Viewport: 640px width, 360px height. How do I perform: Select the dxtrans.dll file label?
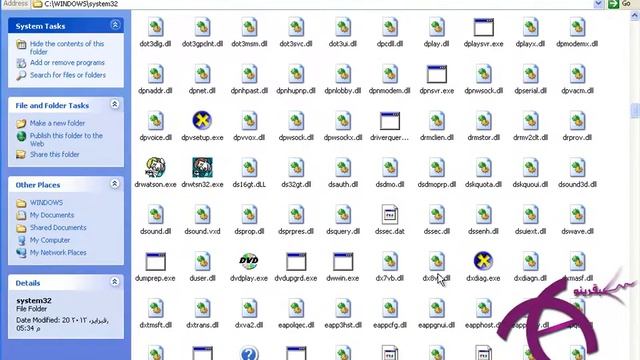click(x=202, y=325)
